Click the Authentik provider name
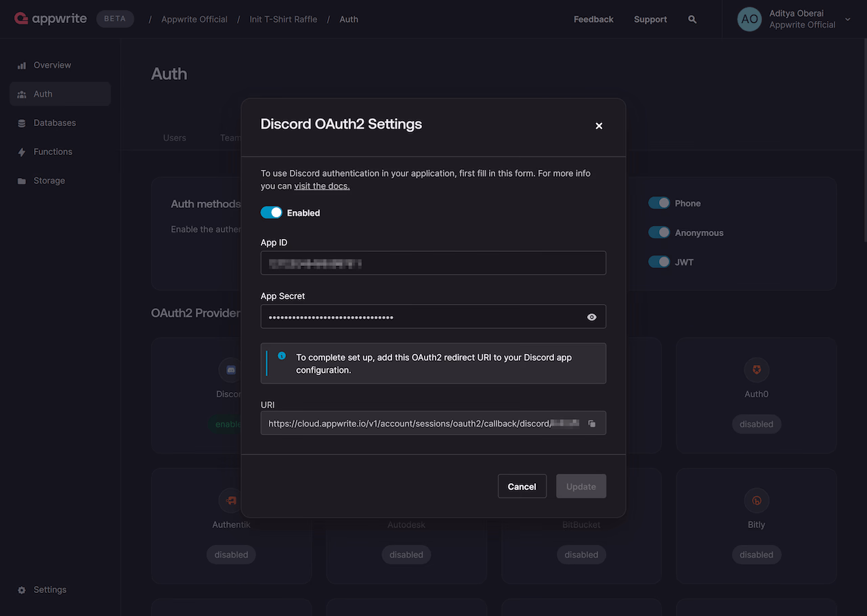The width and height of the screenshot is (867, 616). tap(231, 525)
